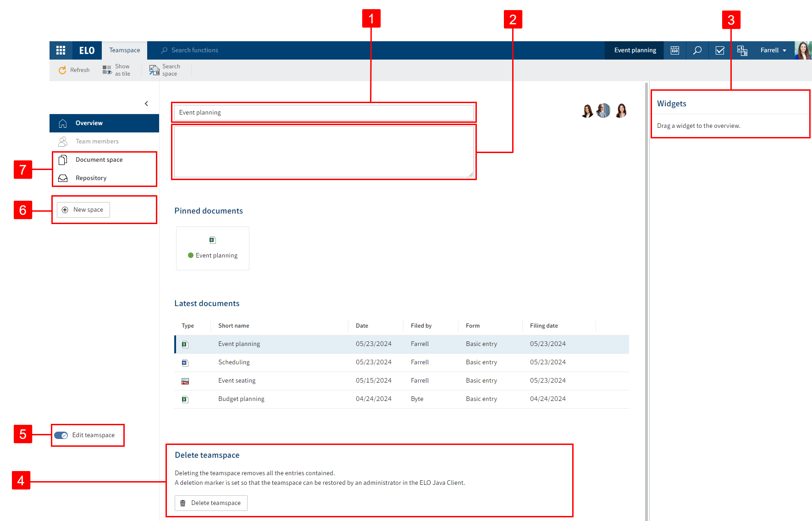The width and height of the screenshot is (812, 521).
Task: Open the magnifier search icon in header
Action: (x=697, y=50)
